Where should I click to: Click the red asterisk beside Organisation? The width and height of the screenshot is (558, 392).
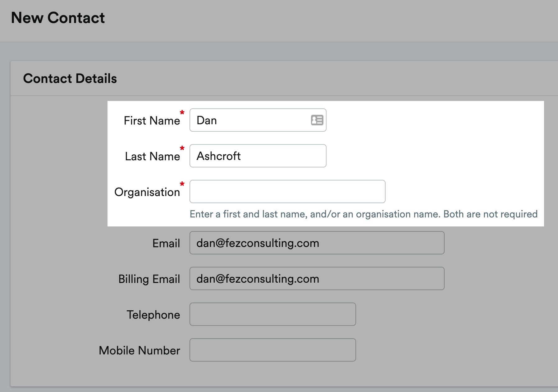tap(182, 185)
